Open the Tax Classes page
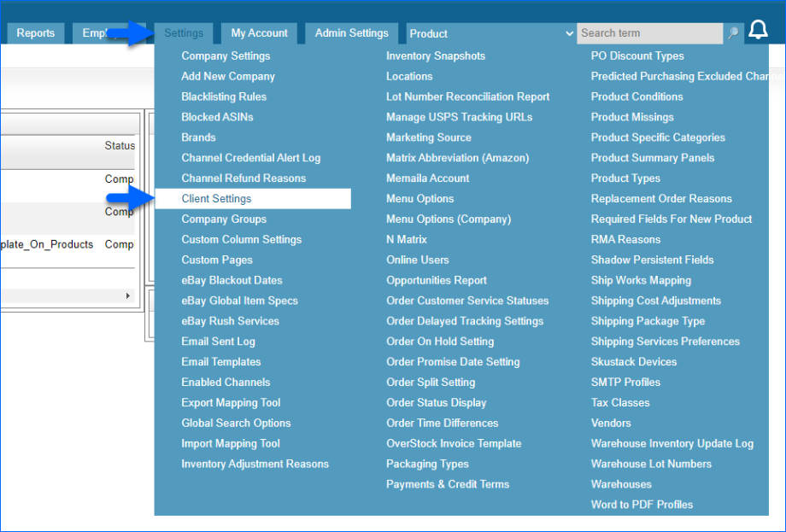Screen dimensions: 786x532 (x=619, y=402)
